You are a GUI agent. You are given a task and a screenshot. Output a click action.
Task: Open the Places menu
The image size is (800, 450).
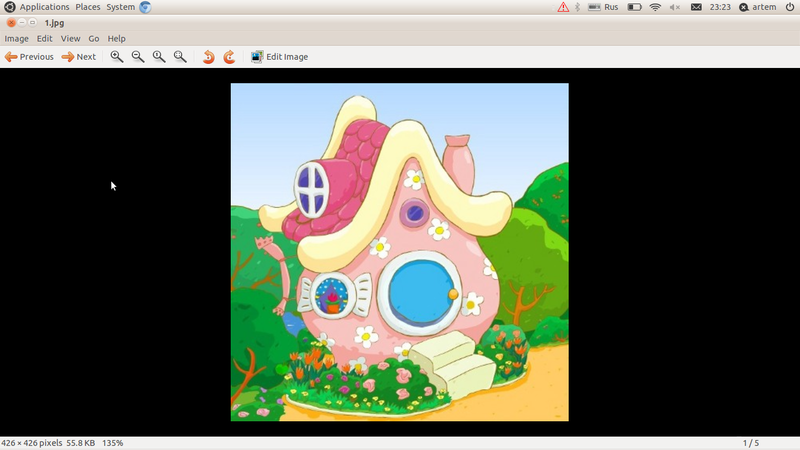[x=88, y=7]
